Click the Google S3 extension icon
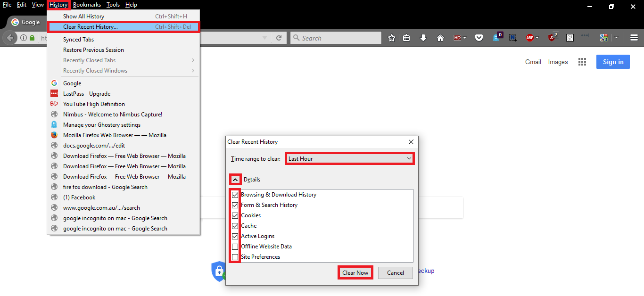 click(603, 38)
